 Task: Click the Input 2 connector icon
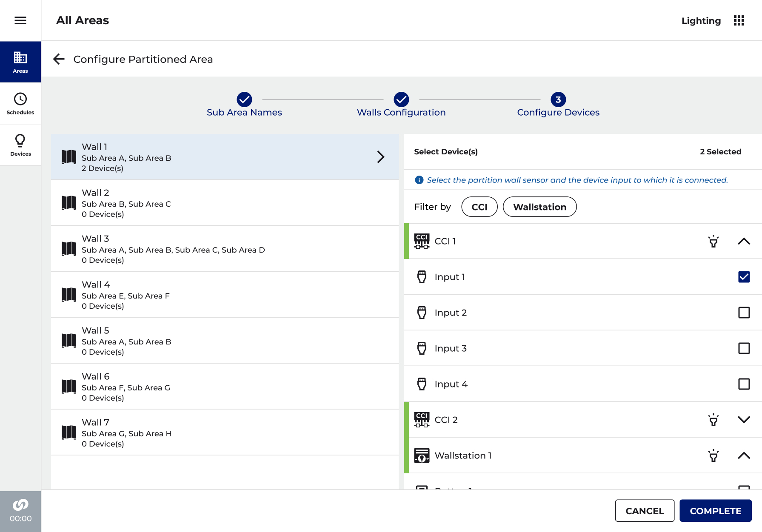click(x=422, y=313)
